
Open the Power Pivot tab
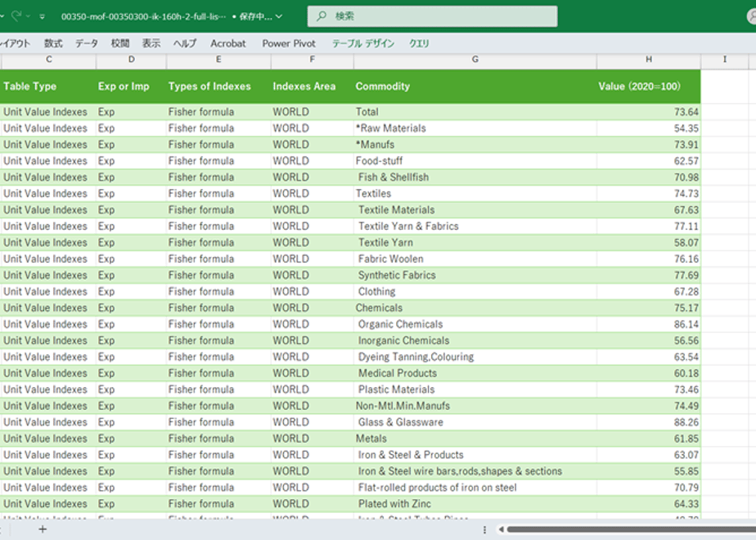pos(289,43)
